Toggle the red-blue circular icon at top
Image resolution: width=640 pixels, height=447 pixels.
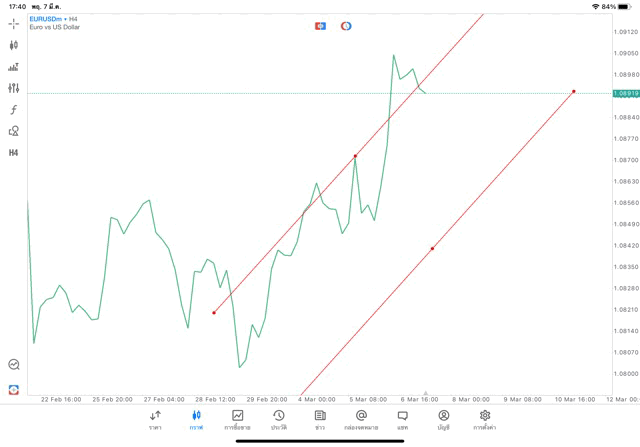coord(346,25)
